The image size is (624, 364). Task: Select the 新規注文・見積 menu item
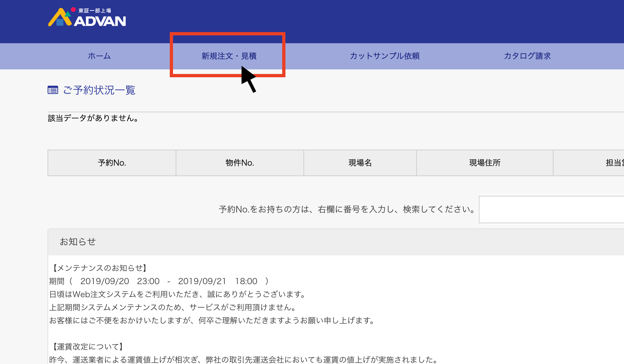coord(229,56)
